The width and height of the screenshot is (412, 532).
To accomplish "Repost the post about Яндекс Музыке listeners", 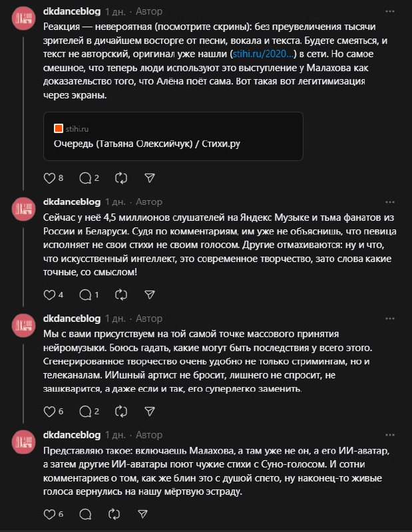I will pos(120,294).
